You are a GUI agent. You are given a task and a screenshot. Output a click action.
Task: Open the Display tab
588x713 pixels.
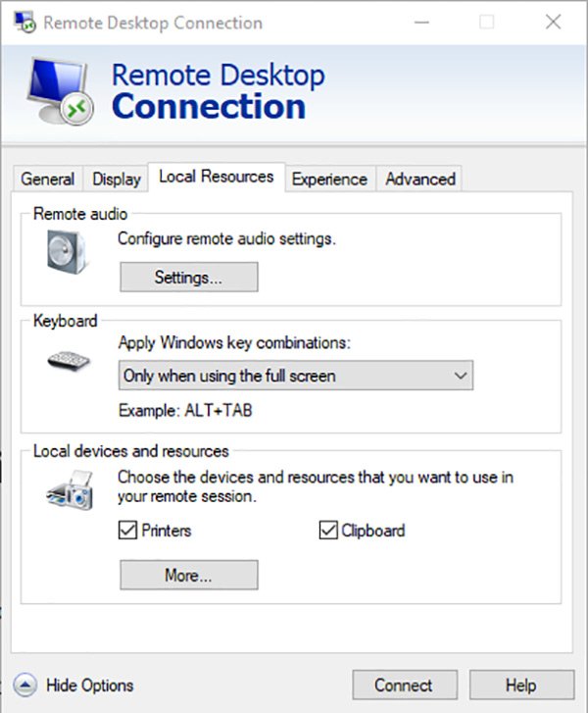pyautogui.click(x=117, y=179)
